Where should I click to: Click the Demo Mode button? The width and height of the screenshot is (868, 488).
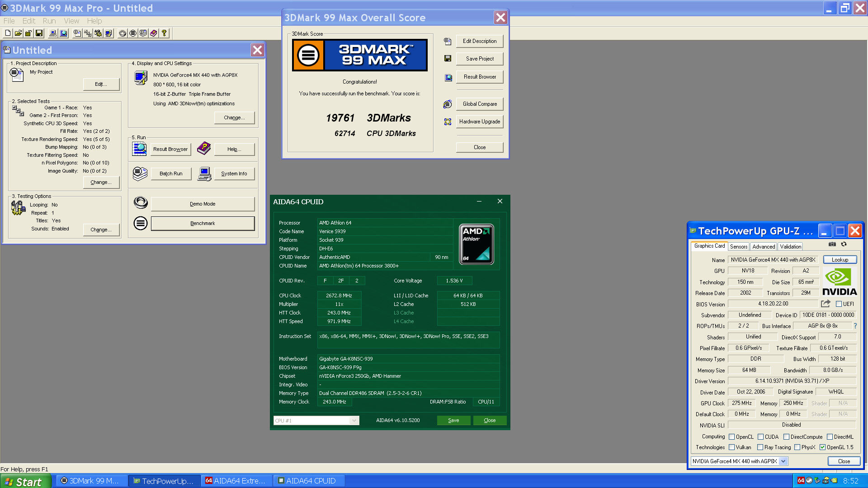coord(203,204)
